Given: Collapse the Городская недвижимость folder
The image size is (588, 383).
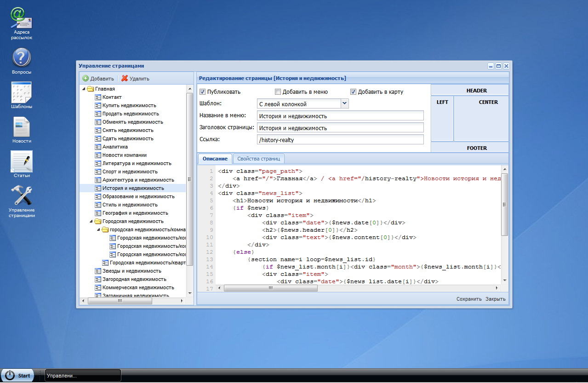Looking at the screenshot, I should pos(91,221).
